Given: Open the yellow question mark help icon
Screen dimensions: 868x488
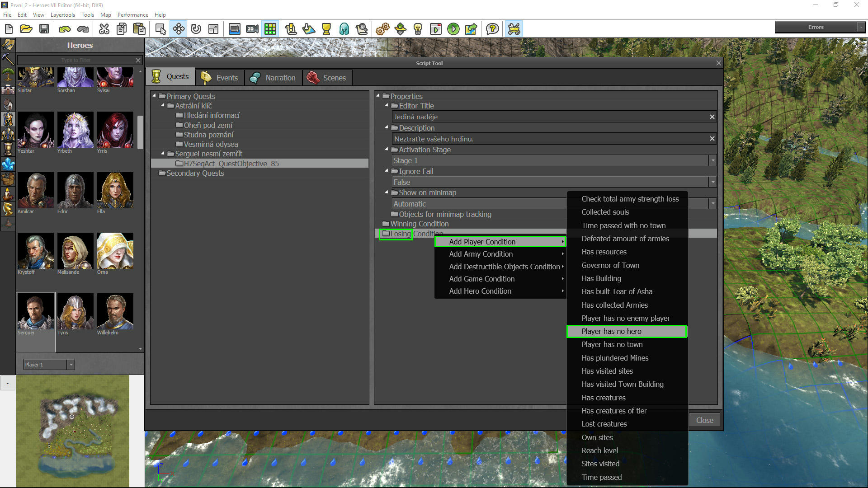Looking at the screenshot, I should [492, 29].
